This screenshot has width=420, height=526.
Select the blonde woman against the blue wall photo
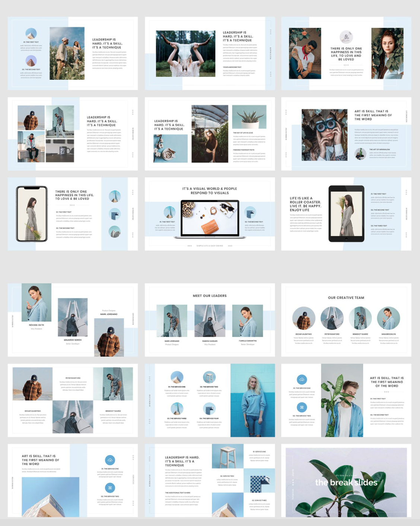252,400
